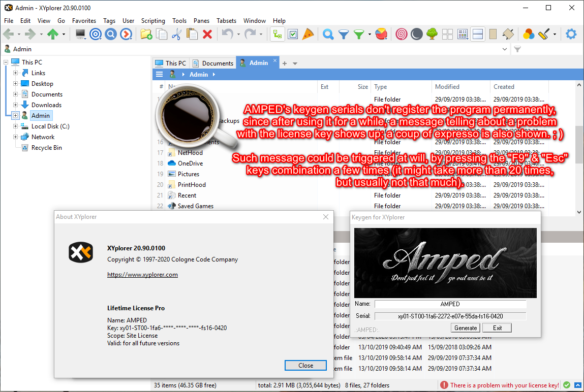Select Network in the folder tree
584x392 pixels.
point(43,137)
